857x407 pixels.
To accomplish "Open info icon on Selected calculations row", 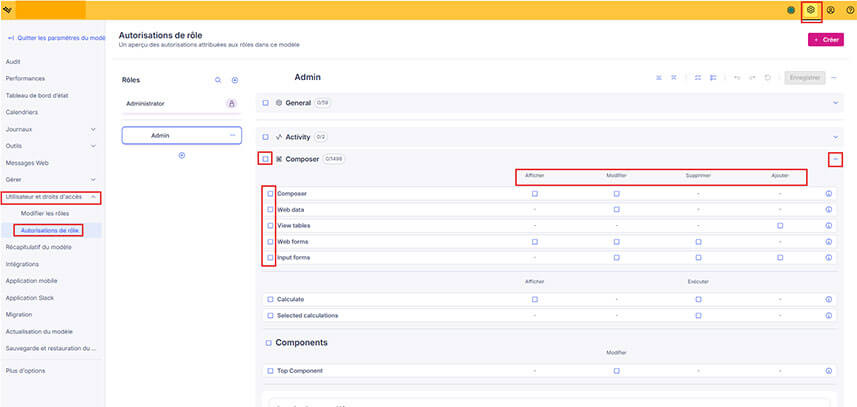I will 829,316.
